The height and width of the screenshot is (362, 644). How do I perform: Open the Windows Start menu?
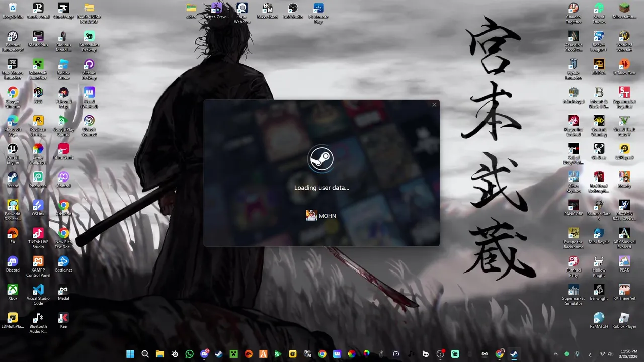(130, 354)
